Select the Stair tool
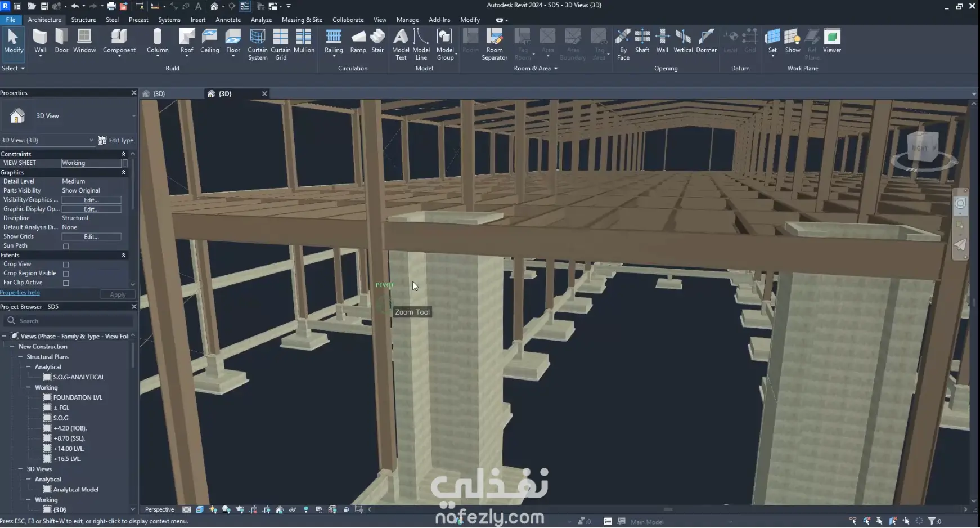This screenshot has width=980, height=528. coord(377,41)
